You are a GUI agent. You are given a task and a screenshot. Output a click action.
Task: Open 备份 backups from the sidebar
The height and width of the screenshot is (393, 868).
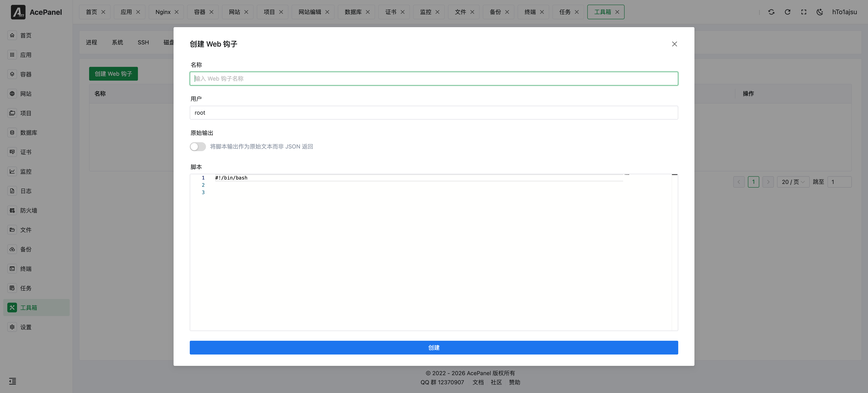[x=26, y=249]
